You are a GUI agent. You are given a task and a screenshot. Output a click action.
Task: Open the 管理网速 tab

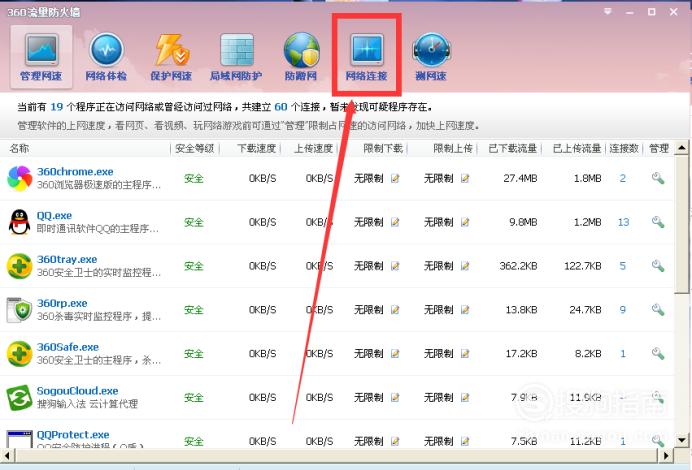[41, 56]
